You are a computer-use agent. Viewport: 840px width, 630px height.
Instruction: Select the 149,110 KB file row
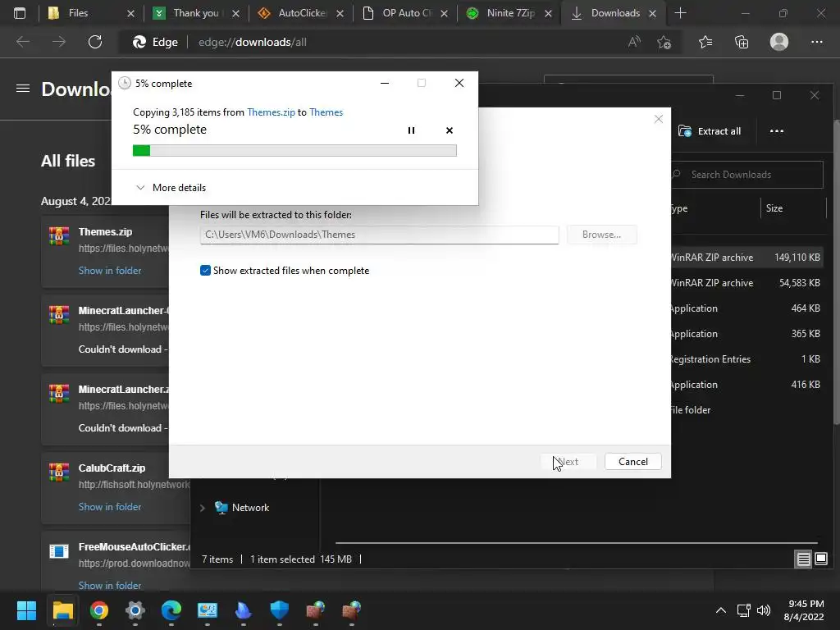747,258
